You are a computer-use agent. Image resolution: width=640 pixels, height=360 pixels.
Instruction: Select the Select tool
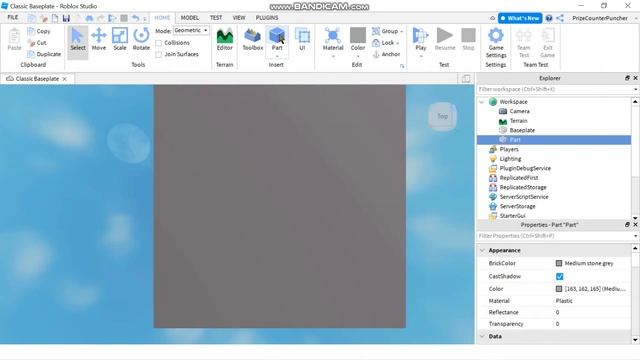pos(78,39)
